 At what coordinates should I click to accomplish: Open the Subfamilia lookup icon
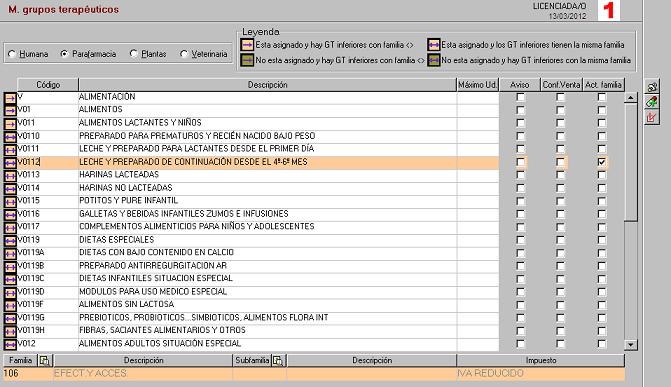[x=278, y=360]
